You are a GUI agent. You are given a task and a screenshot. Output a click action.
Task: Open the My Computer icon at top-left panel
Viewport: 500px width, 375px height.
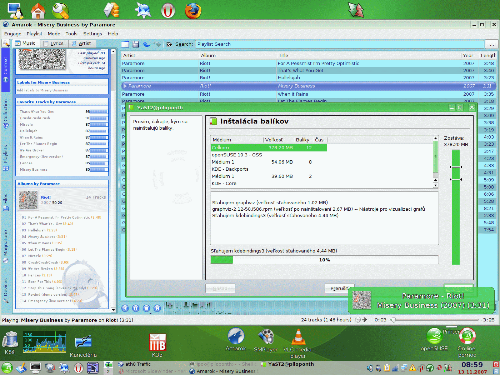click(15, 10)
